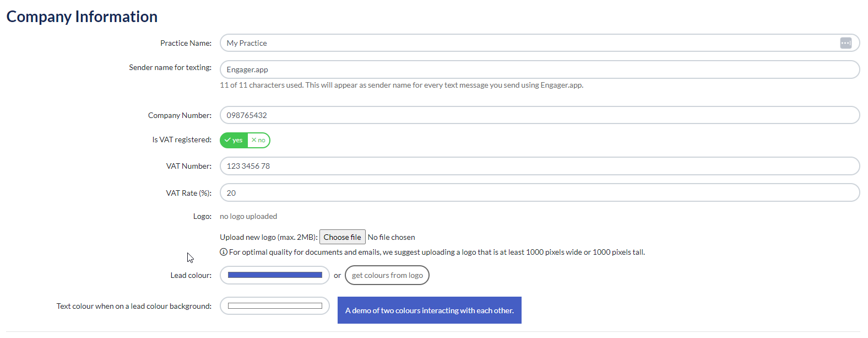
Task: Click the "No file chosen" text
Action: coord(392,237)
